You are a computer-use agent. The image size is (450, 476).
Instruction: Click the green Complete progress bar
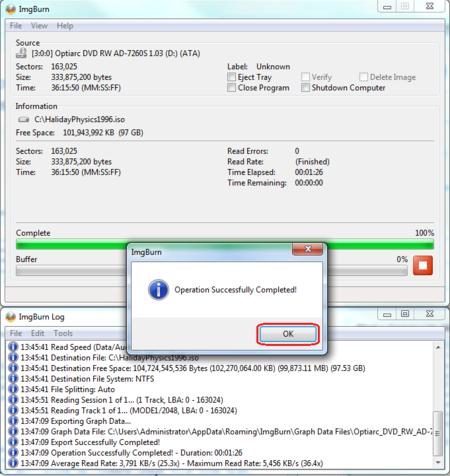tap(225, 245)
